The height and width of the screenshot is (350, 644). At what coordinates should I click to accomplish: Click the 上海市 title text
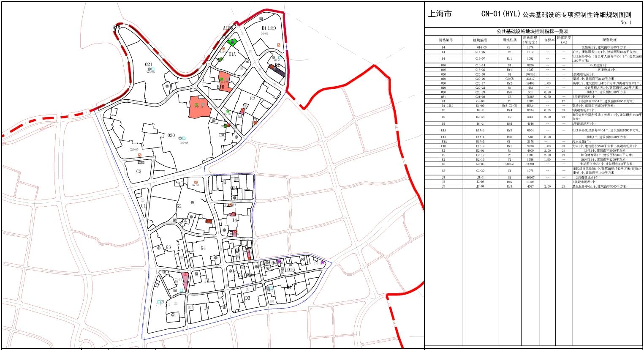[x=440, y=14]
